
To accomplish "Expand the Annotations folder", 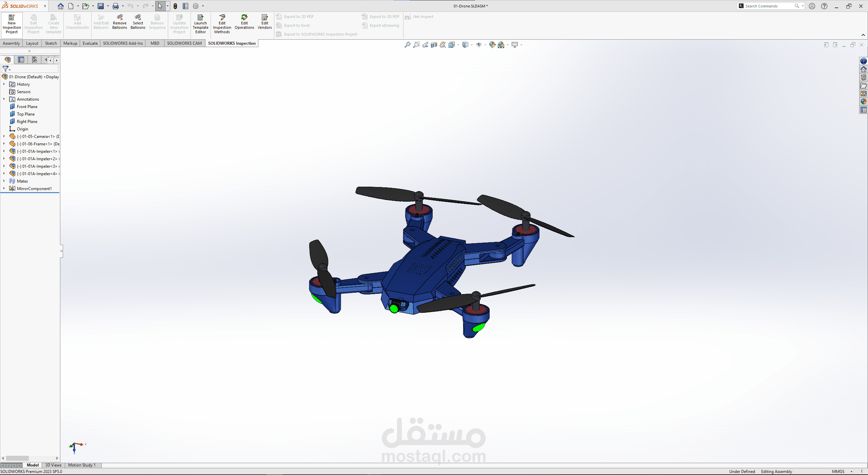I will (x=4, y=99).
